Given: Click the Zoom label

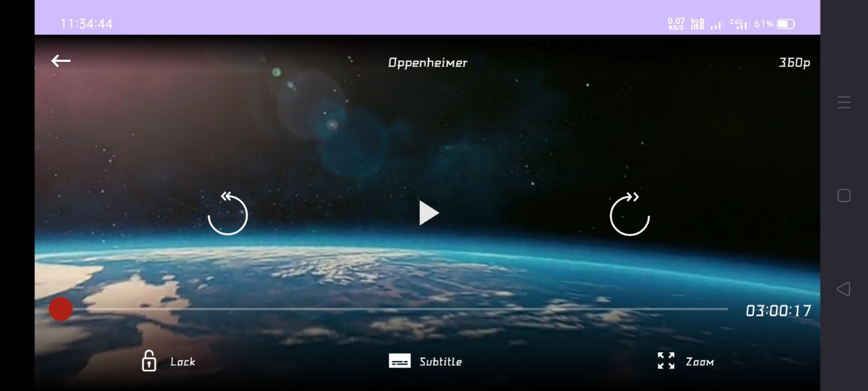Looking at the screenshot, I should 700,362.
